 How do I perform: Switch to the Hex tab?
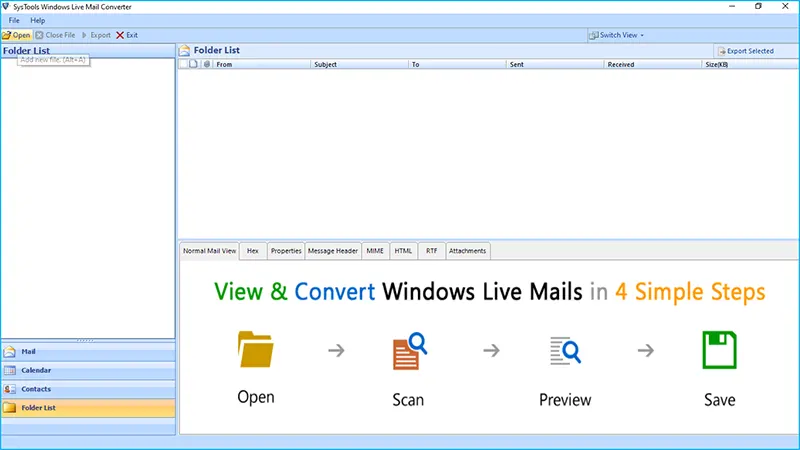pos(253,251)
